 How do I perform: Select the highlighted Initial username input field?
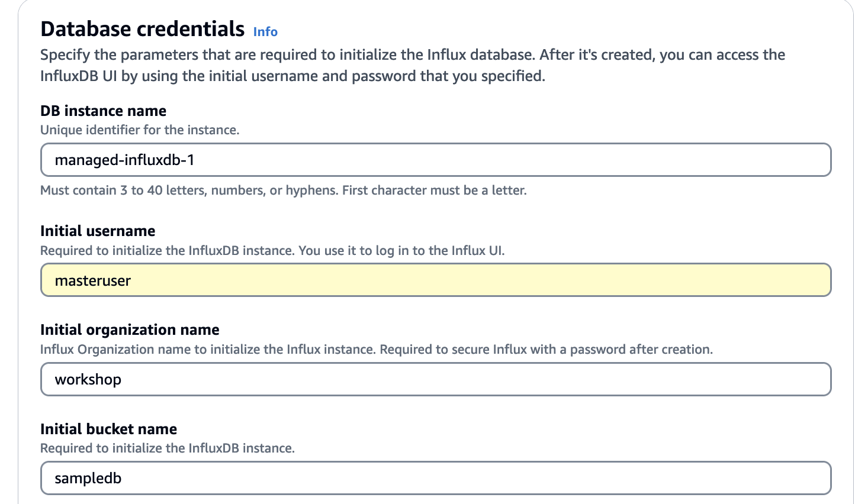(x=436, y=280)
